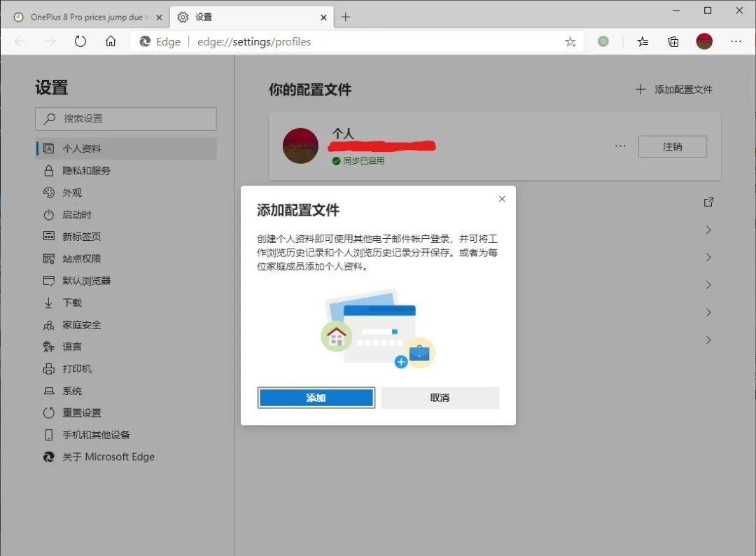The height and width of the screenshot is (556, 756).
Task: Click the browser forward arrow
Action: point(50,41)
